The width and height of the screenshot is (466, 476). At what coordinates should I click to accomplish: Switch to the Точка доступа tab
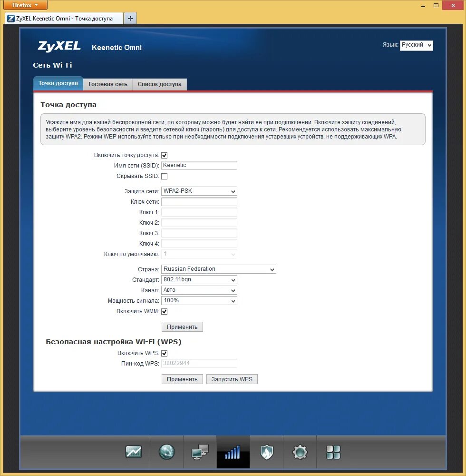point(58,83)
